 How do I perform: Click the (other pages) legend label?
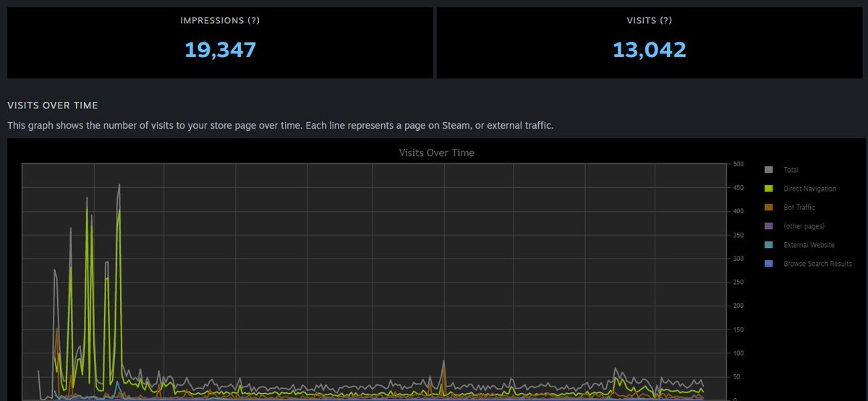coord(804,226)
